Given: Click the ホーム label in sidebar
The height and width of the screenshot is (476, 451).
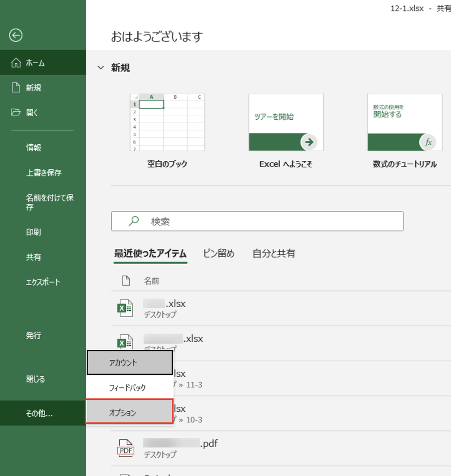Looking at the screenshot, I should point(35,63).
